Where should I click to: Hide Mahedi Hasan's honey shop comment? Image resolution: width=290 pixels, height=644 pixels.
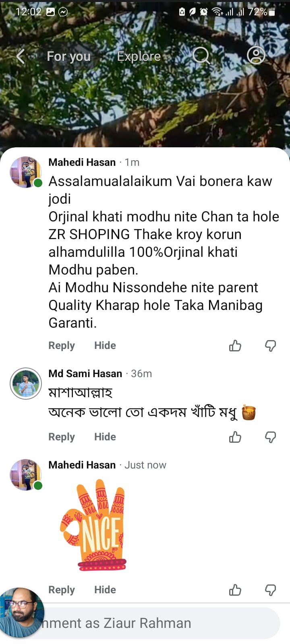point(105,345)
